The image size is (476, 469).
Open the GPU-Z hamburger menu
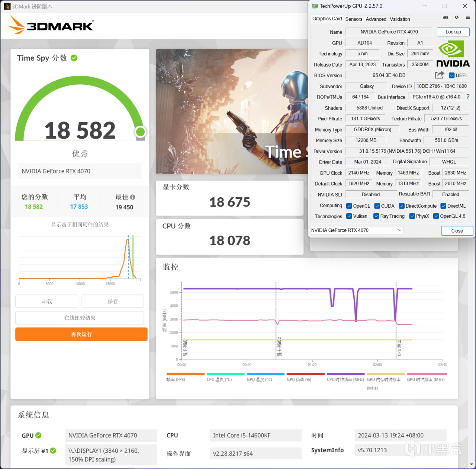[468, 17]
